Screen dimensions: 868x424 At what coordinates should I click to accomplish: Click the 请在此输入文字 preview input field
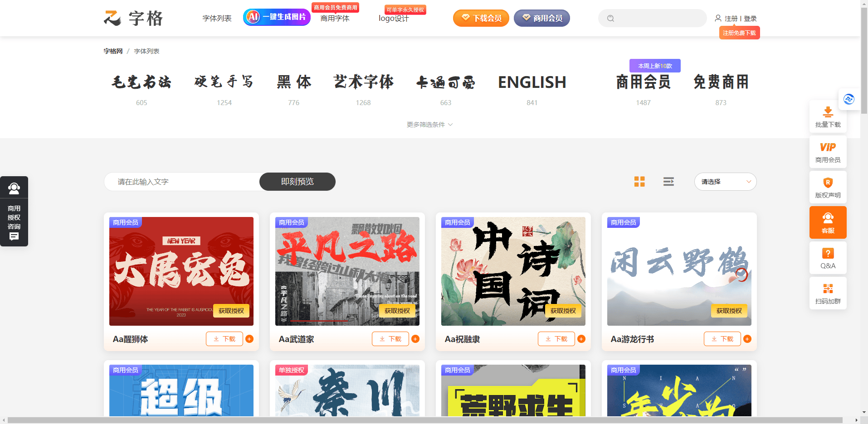(x=181, y=182)
